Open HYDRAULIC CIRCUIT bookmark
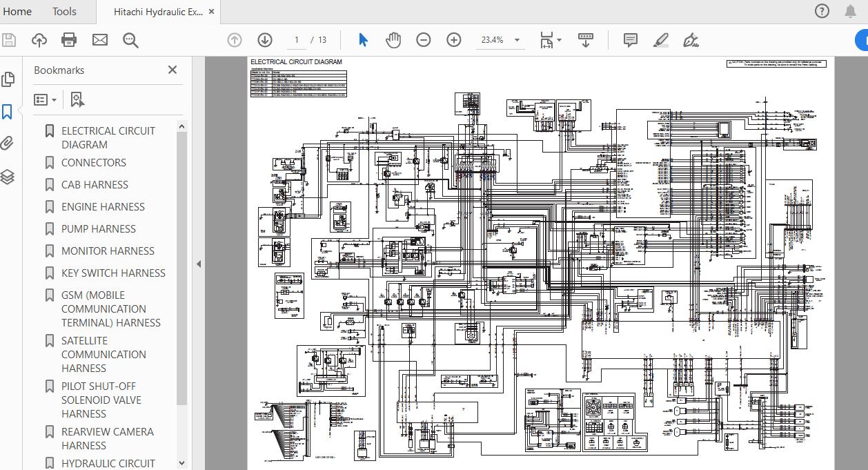868x470 pixels. coord(108,463)
